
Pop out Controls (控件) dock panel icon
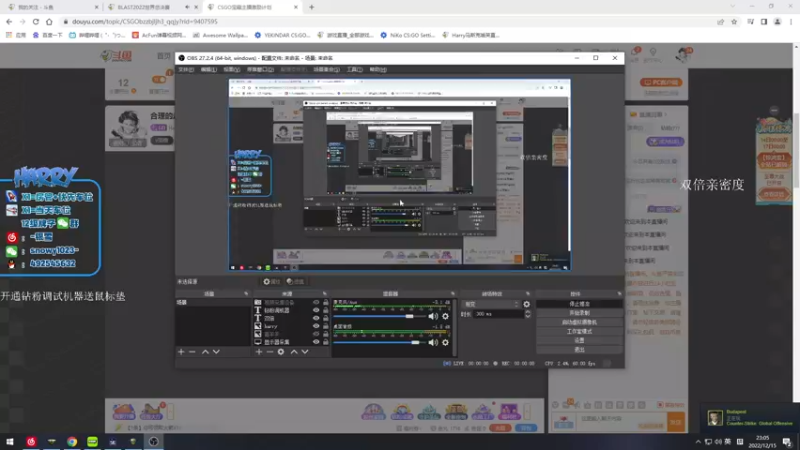pyautogui.click(x=619, y=294)
